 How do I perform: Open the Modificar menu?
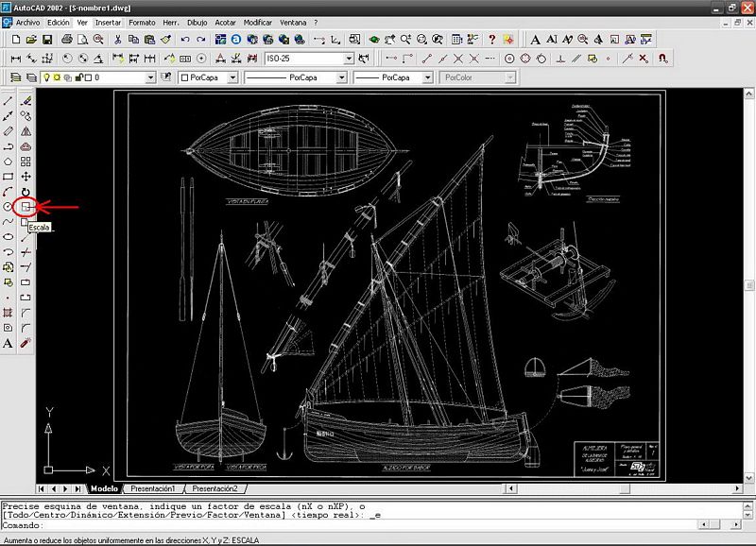pos(258,23)
